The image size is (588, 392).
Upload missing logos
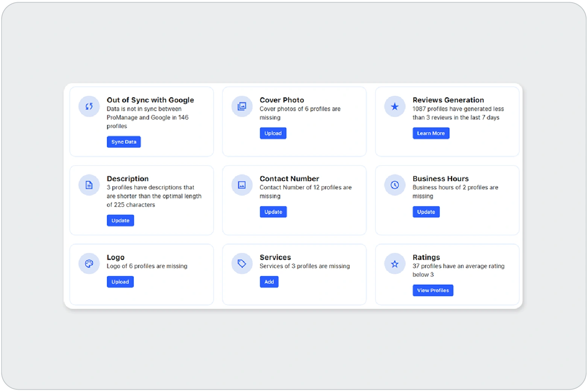click(120, 282)
